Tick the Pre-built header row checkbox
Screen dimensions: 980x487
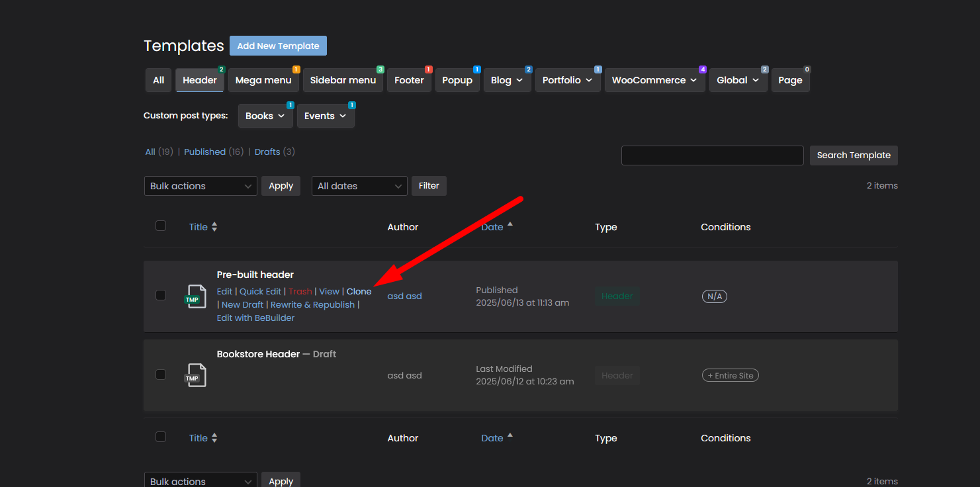(161, 295)
